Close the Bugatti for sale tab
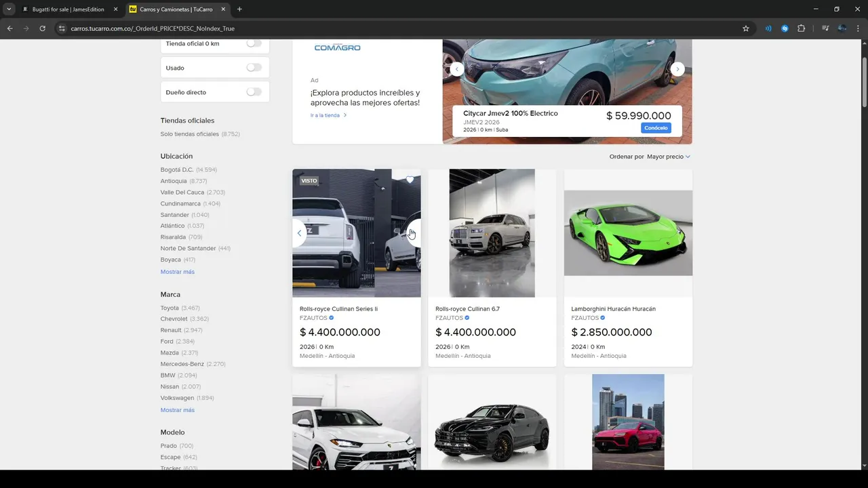 coord(115,9)
